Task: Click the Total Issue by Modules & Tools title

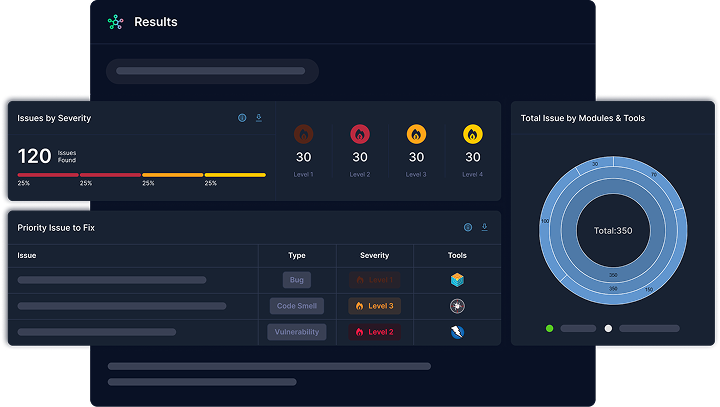Action: (583, 118)
